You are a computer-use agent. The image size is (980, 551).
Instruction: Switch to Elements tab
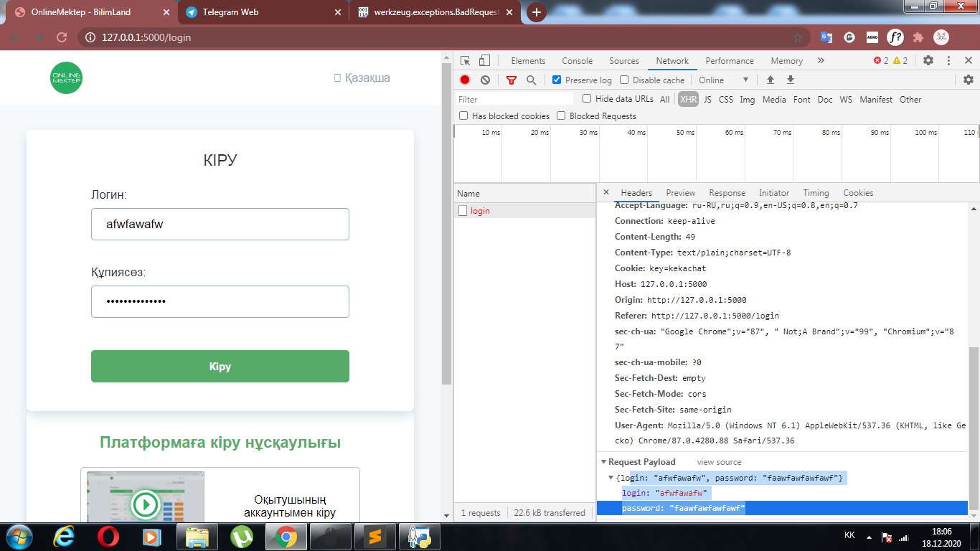pos(528,61)
